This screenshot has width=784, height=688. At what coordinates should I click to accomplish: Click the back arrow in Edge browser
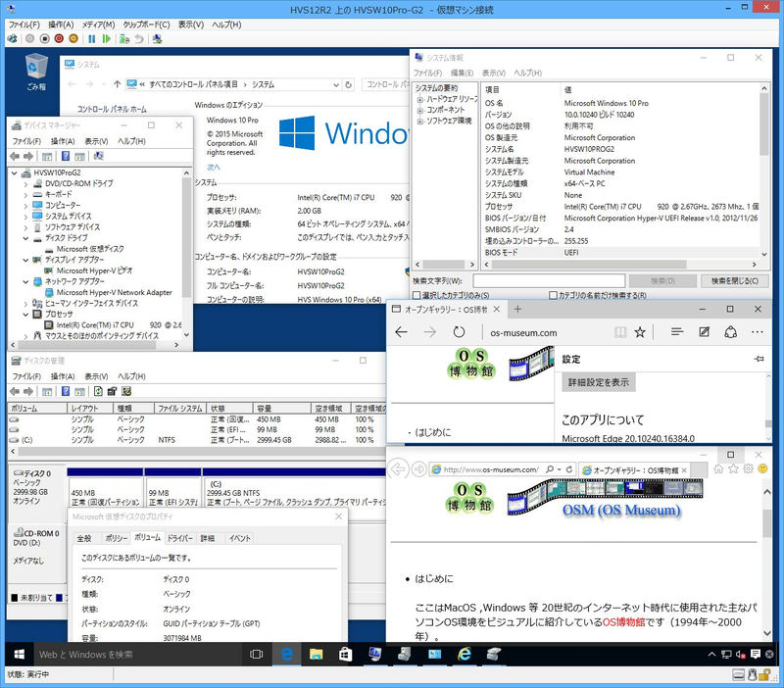[401, 332]
